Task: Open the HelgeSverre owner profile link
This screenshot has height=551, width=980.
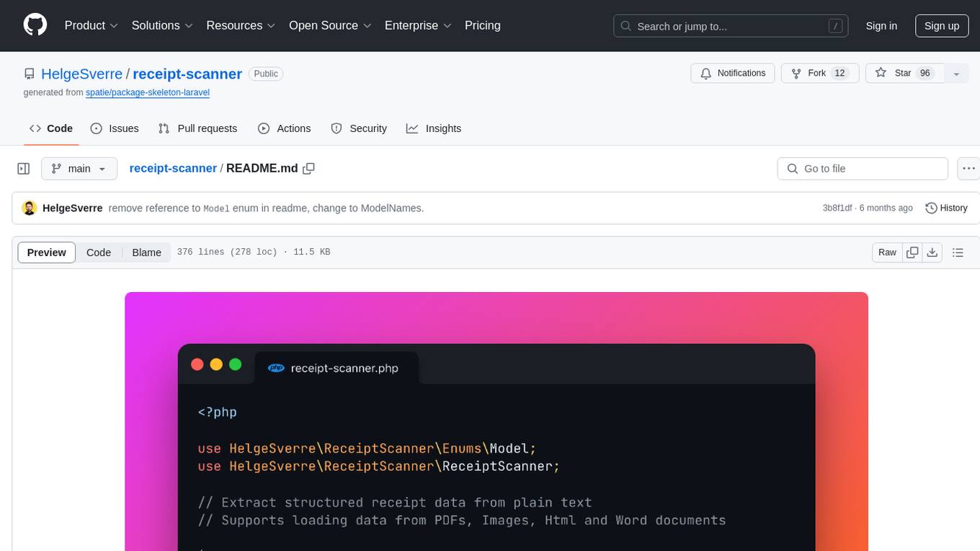Action: (x=82, y=74)
